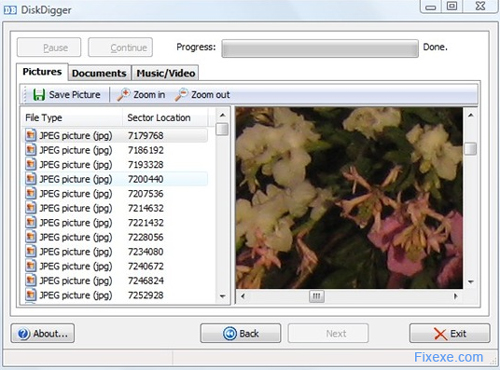
Task: Click the preview vertical scroll thumb
Action: pyautogui.click(x=471, y=149)
